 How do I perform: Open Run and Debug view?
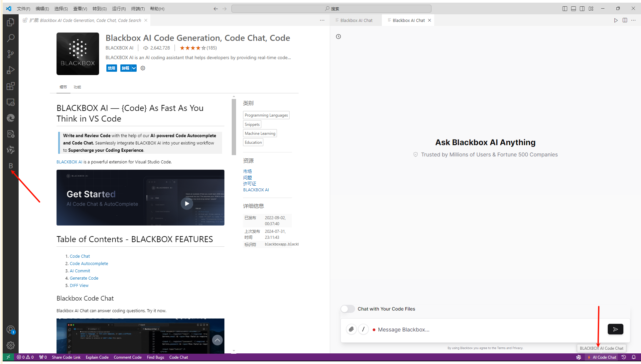click(11, 70)
